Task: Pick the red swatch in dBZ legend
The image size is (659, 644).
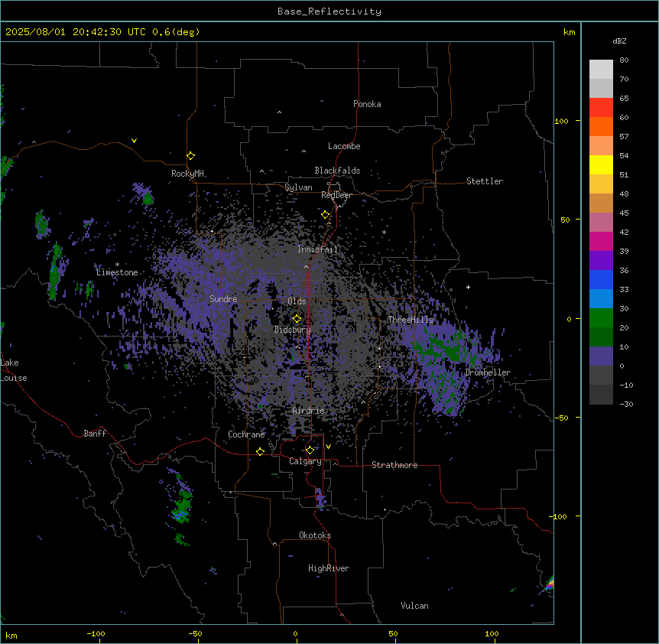Action: (601, 108)
